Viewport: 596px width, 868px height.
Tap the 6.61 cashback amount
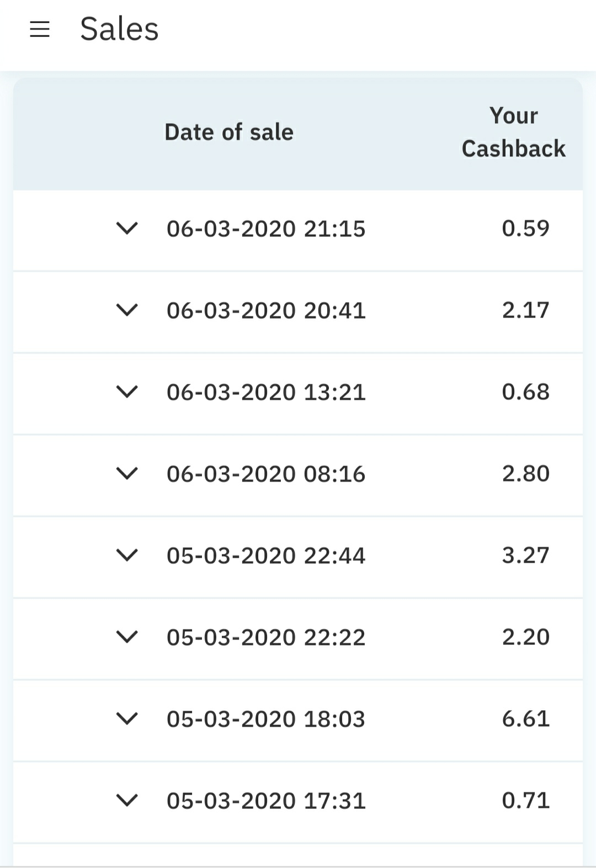tap(525, 718)
